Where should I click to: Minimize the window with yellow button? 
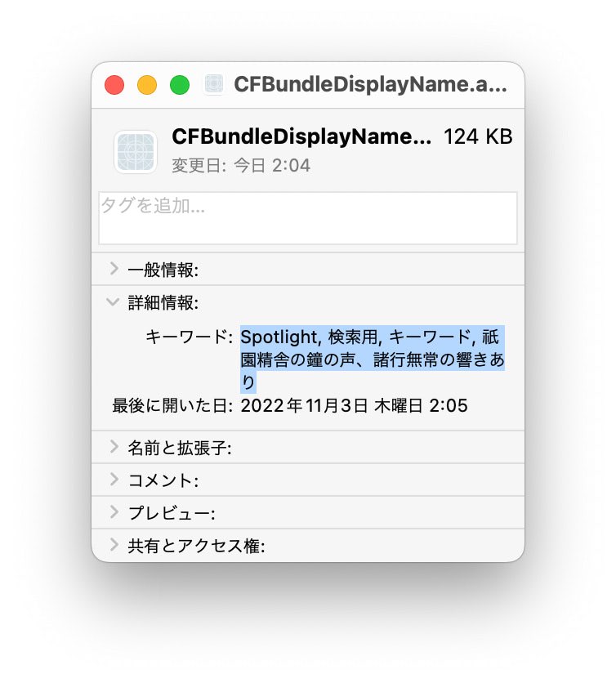click(x=147, y=84)
